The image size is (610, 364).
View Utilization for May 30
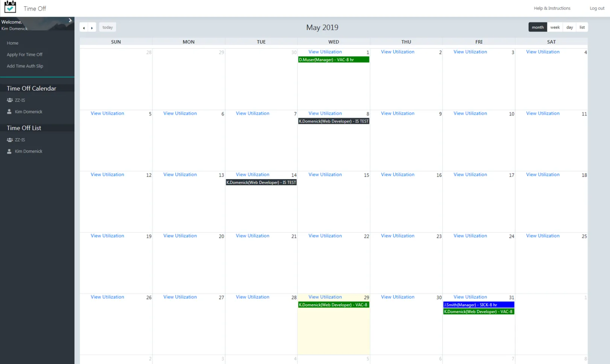click(x=398, y=297)
